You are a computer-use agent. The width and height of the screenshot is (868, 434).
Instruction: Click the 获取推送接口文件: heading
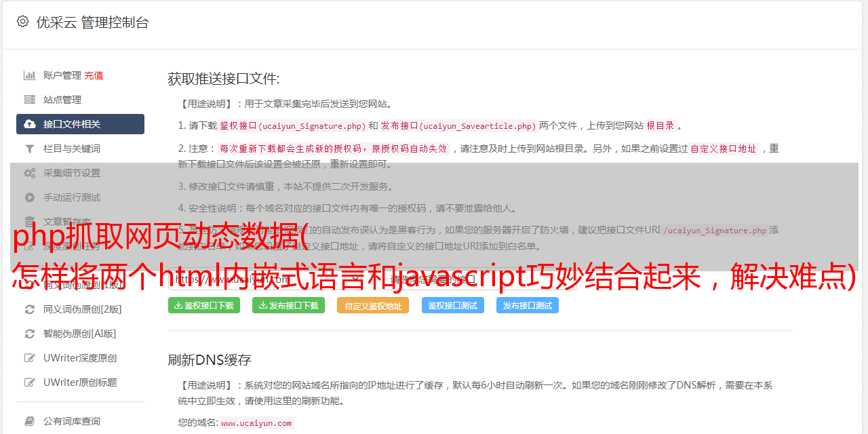pyautogui.click(x=224, y=79)
